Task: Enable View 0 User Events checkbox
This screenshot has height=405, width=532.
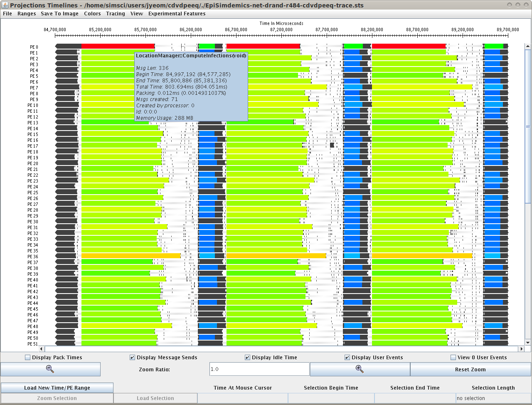Action: [453, 358]
